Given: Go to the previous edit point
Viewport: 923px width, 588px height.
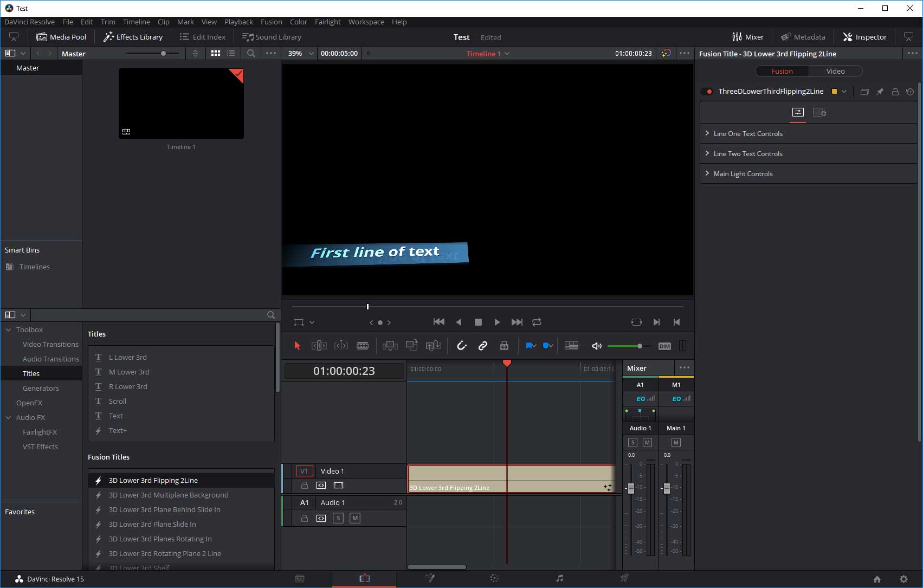Looking at the screenshot, I should click(676, 322).
